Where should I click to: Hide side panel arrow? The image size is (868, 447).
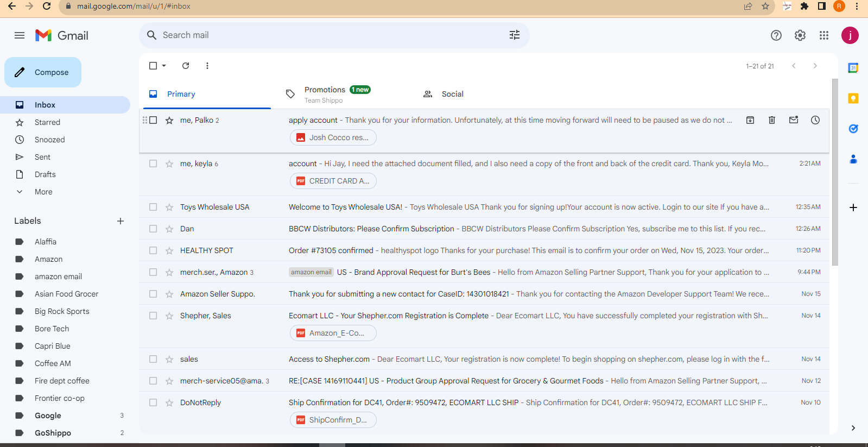click(853, 428)
